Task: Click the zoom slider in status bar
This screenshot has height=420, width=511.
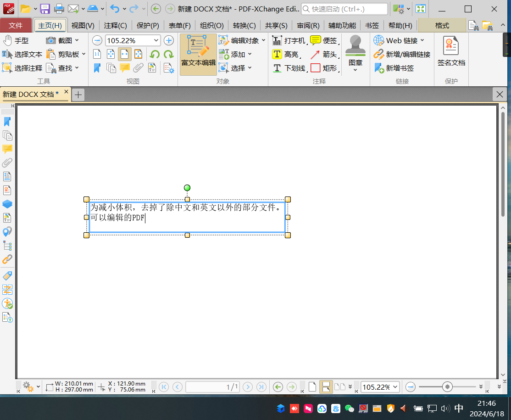Action: click(448, 387)
